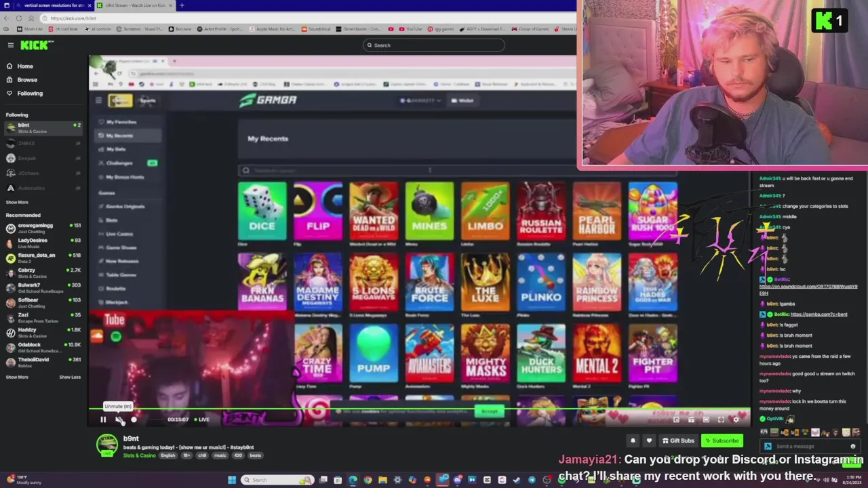Open the LadyDesiree recommended channel
This screenshot has width=868, height=488.
click(43, 243)
